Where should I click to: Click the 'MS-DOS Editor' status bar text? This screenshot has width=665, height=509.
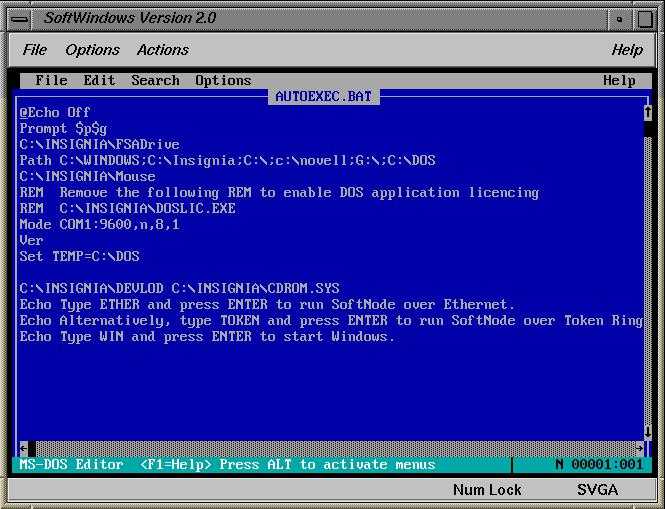click(x=71, y=464)
